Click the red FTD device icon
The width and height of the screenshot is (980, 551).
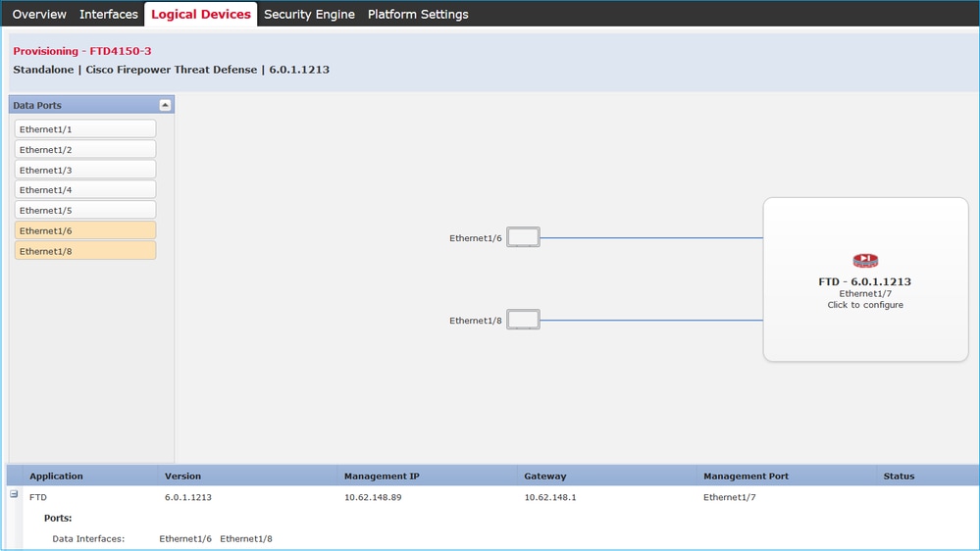click(x=865, y=261)
